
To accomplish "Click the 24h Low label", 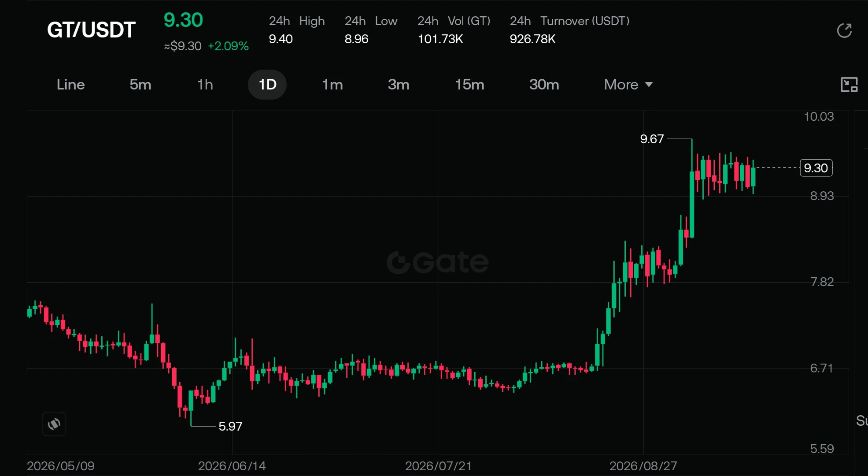I will (371, 21).
